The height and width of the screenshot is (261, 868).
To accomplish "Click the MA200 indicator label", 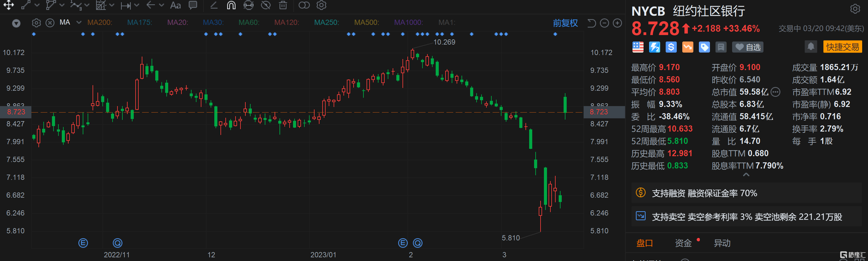I will 100,22.
